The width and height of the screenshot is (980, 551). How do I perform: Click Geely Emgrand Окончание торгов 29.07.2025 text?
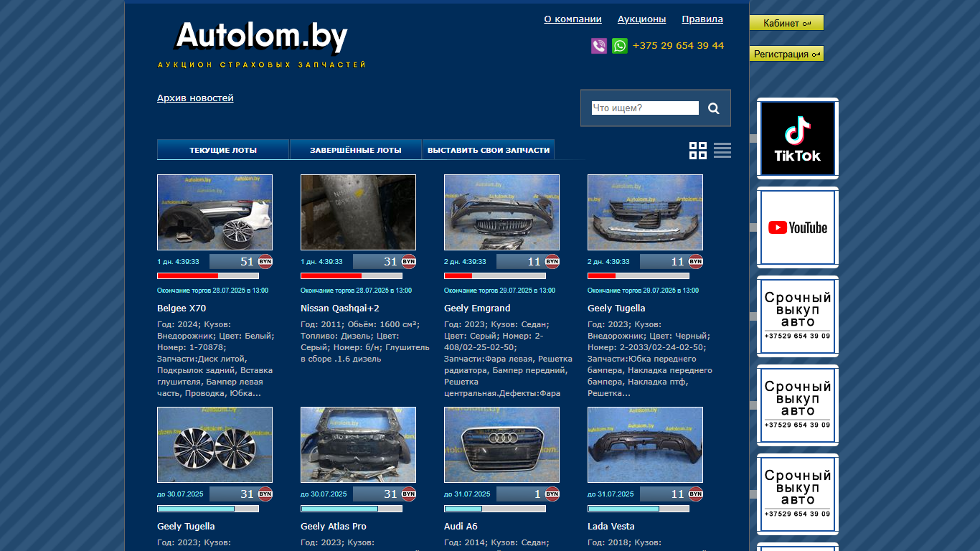[x=499, y=291]
